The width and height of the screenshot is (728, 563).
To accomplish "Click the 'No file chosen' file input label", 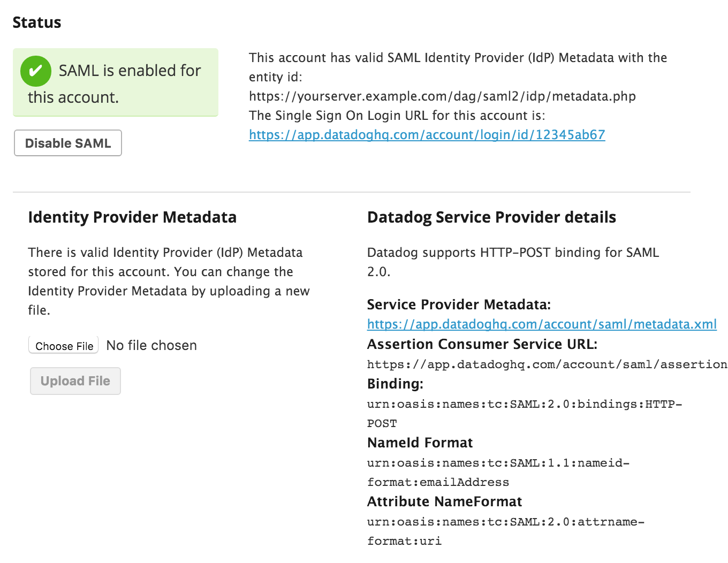I will click(151, 346).
